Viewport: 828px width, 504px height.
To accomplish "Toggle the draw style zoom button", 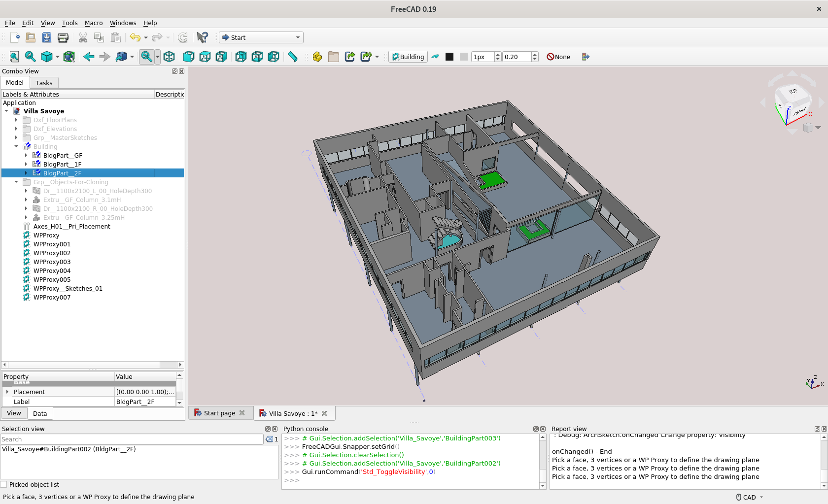I will click(146, 57).
